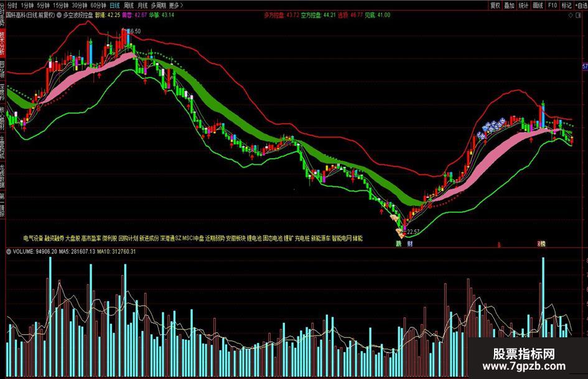Screen dimensions: 588x379
Task: Select the 60分钟 period tab
Action: pos(98,5)
